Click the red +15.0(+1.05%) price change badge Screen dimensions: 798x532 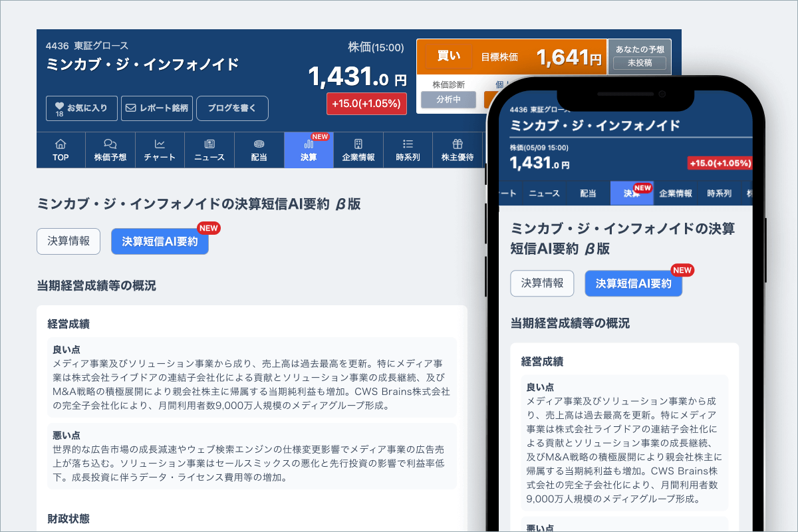coord(366,104)
